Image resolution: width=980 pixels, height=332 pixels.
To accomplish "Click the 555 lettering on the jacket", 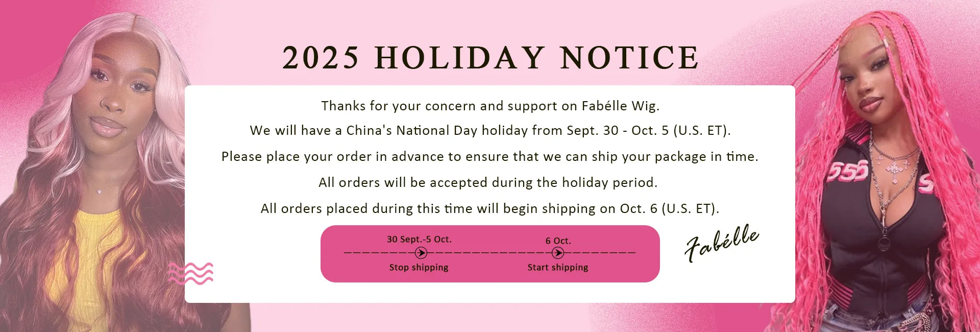I will pos(848,171).
